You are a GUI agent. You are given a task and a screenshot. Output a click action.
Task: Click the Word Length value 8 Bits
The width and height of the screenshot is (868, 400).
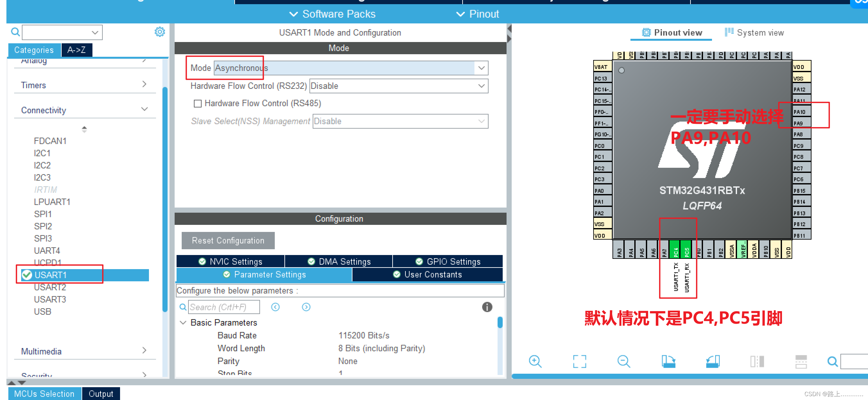(381, 348)
